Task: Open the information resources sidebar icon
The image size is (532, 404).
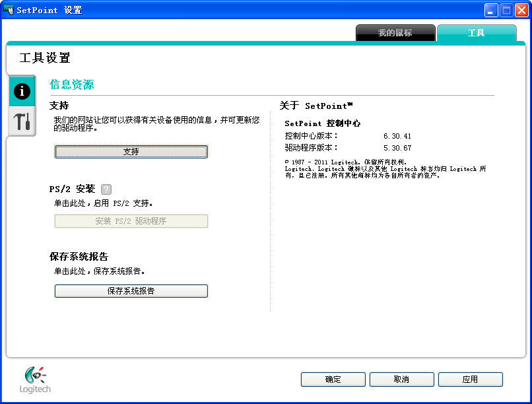Action: click(22, 91)
